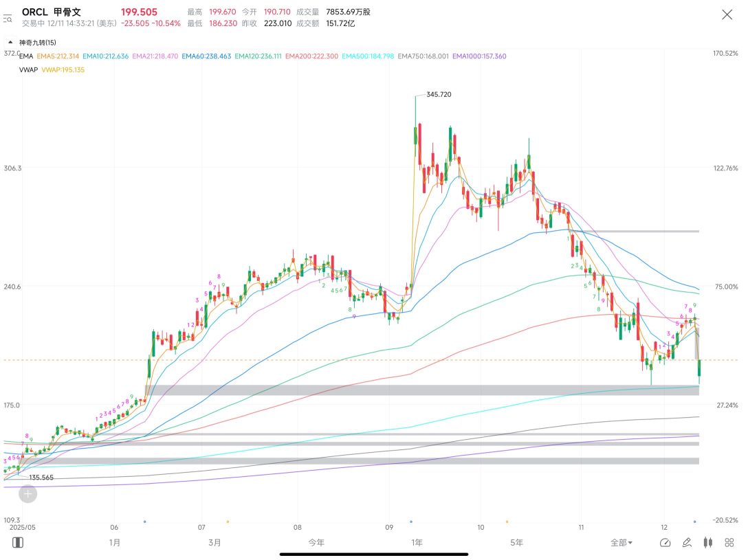Open the speed gauge indicator icon
Viewport: 748px width, 560px height.
pos(665,542)
